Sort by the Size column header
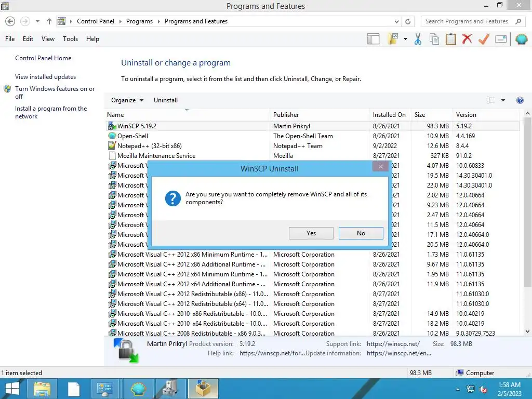Screen dimensions: 532x399 (x=432, y=115)
